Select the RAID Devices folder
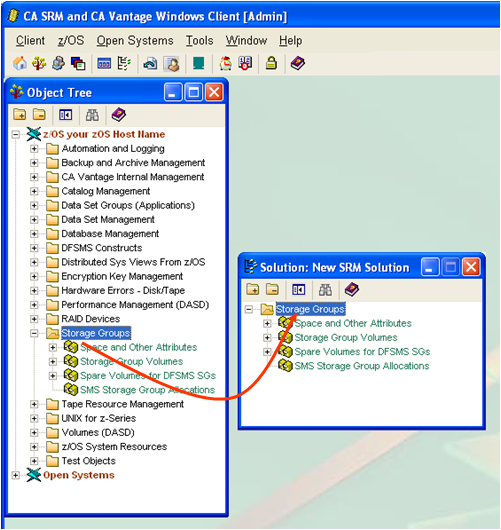 click(x=91, y=319)
